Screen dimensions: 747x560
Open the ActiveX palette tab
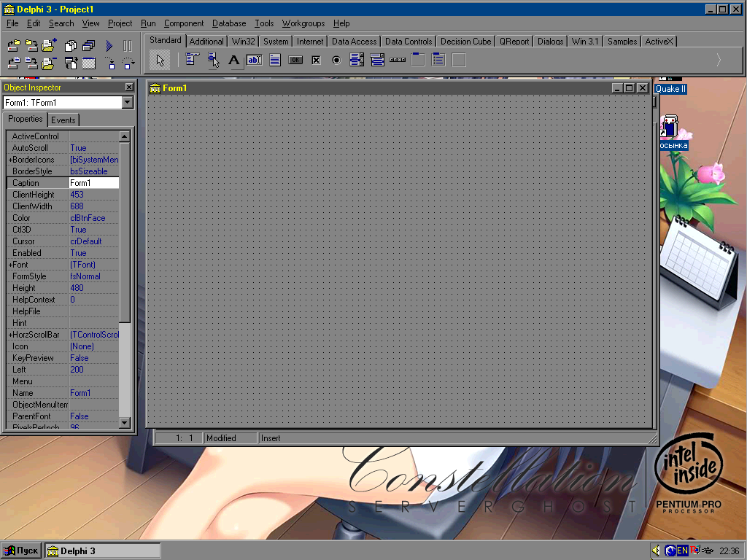pyautogui.click(x=659, y=42)
